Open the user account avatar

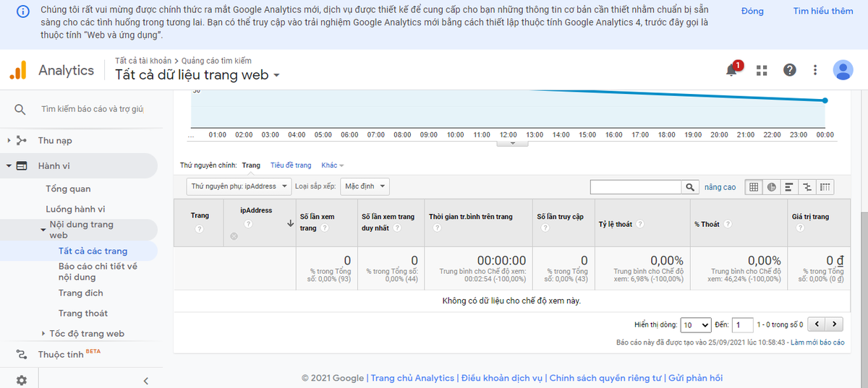point(843,70)
